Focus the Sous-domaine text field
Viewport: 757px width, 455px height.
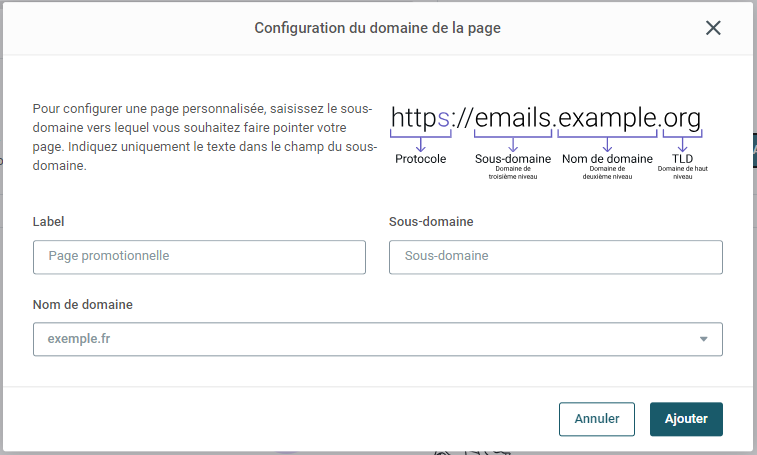(x=556, y=257)
